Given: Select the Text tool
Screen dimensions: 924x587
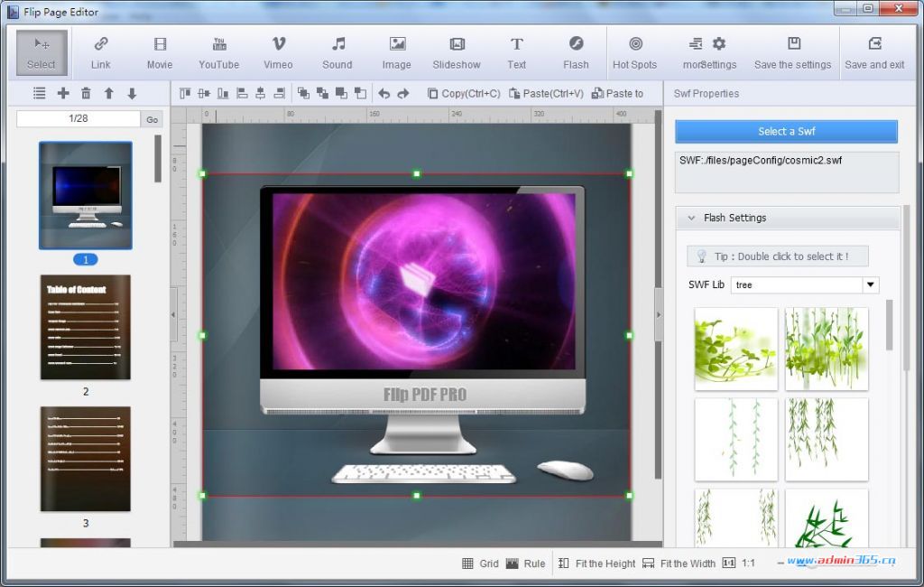Looking at the screenshot, I should [x=517, y=52].
